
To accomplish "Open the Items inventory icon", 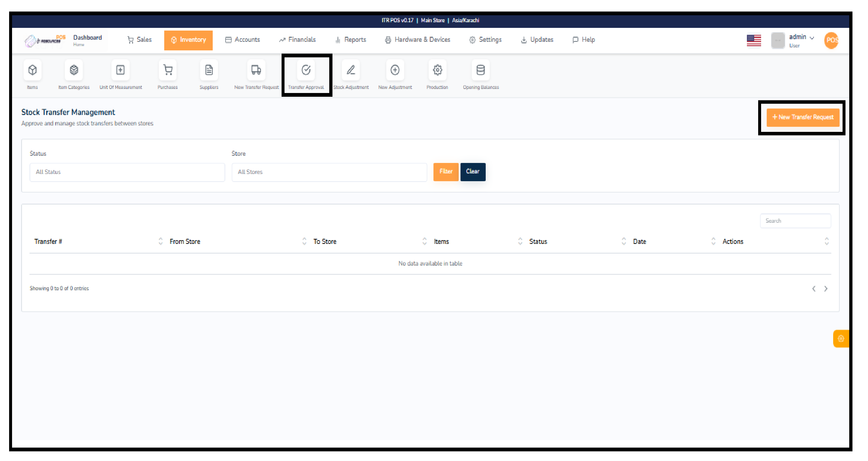I will coord(32,72).
